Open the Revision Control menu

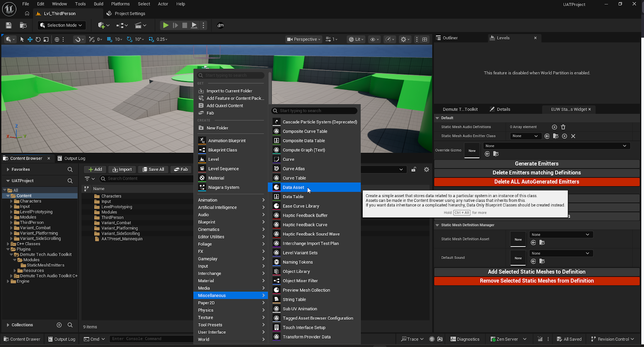(613, 339)
